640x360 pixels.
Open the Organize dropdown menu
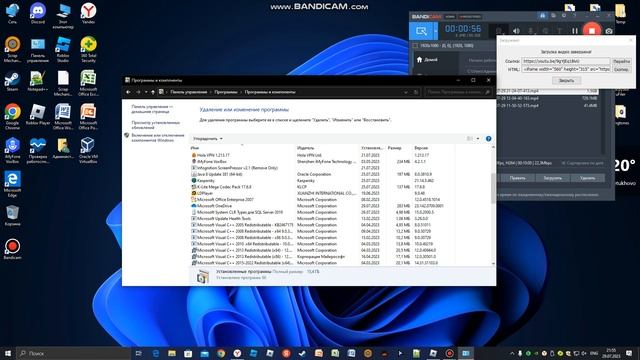[x=208, y=139]
